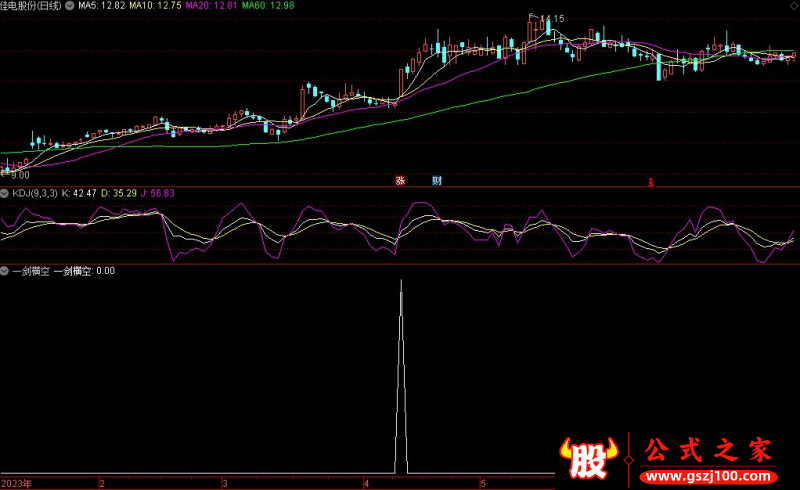Click the blue 财 marker below the chart

pos(436,181)
